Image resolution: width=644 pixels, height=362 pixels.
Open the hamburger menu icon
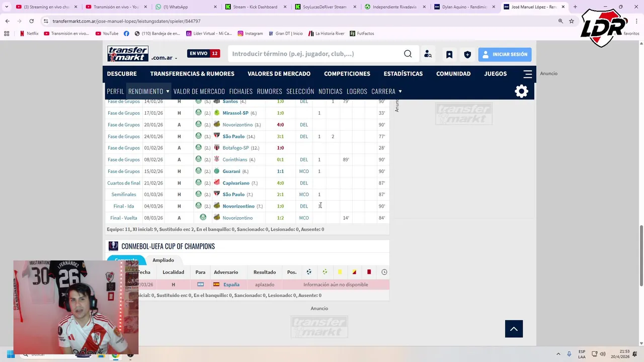(527, 74)
